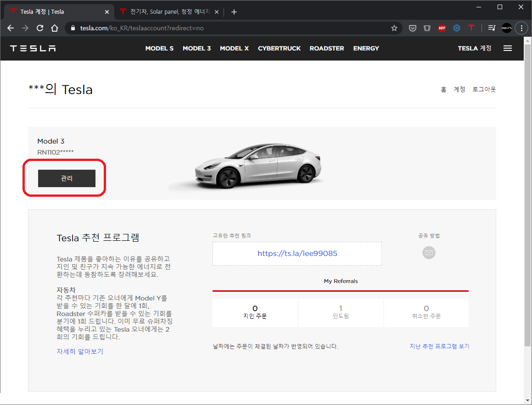Open the shield extension icon
This screenshot has height=405, width=532.
[x=427, y=28]
